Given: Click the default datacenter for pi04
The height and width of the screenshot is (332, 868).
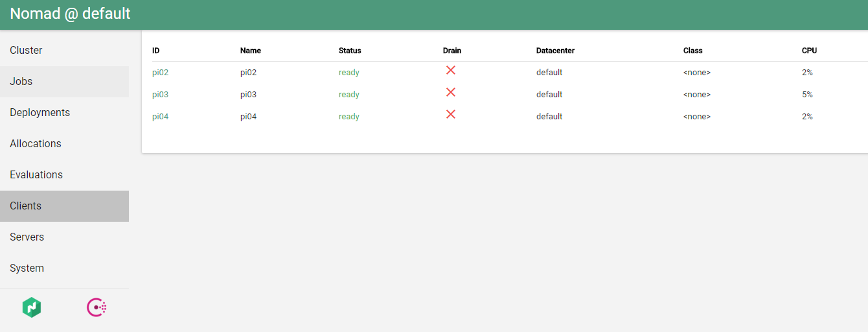Looking at the screenshot, I should point(549,117).
